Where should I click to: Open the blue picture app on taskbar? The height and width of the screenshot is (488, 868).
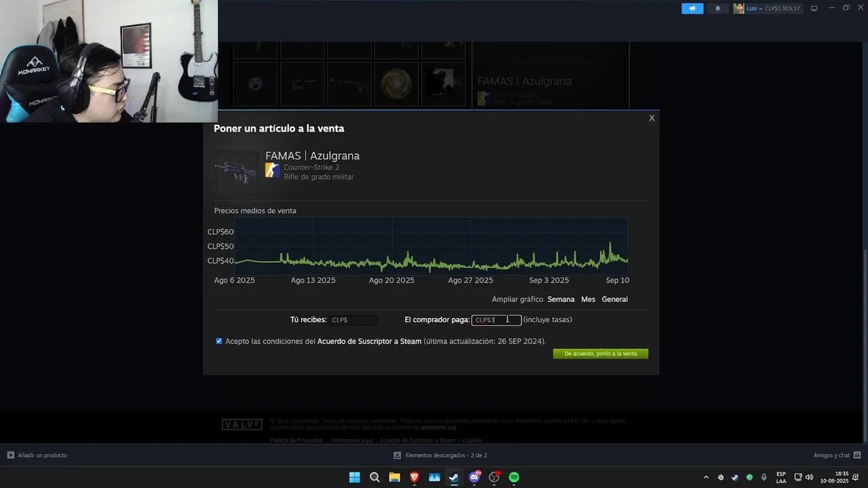tap(434, 477)
